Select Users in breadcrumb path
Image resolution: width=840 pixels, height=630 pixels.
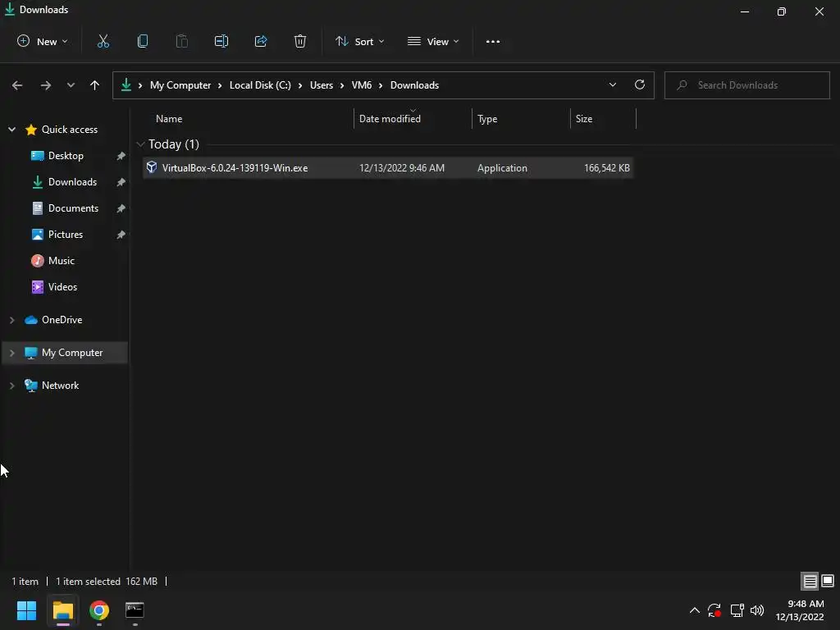coord(322,85)
